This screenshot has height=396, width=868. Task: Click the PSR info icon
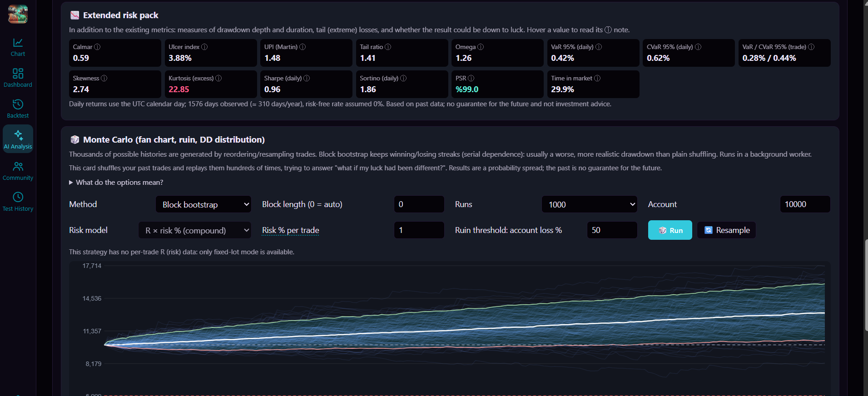click(x=471, y=78)
